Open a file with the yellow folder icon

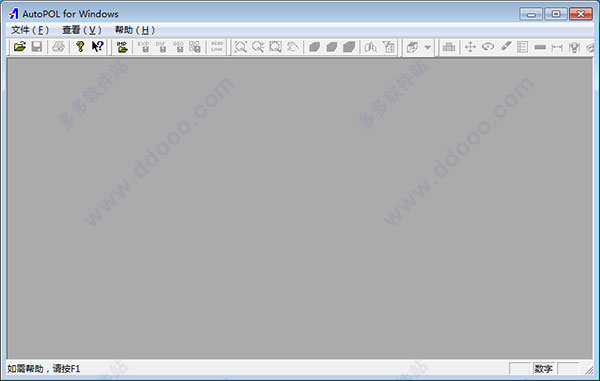point(20,47)
